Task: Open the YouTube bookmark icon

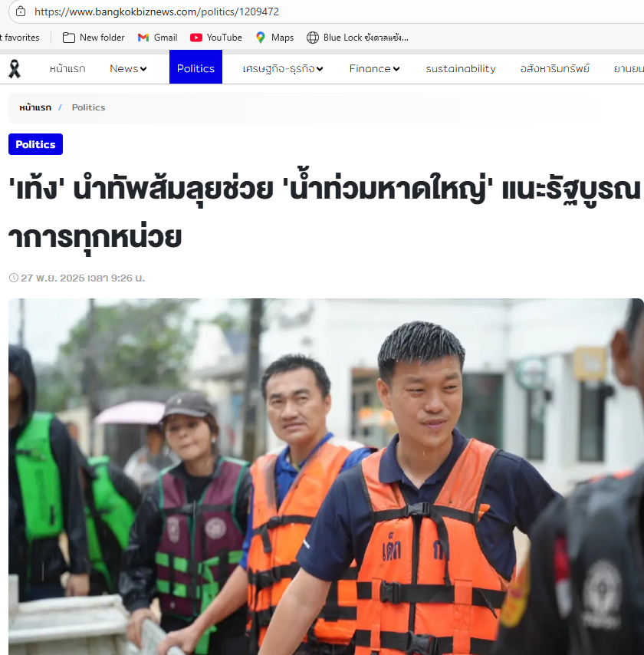Action: (x=195, y=38)
